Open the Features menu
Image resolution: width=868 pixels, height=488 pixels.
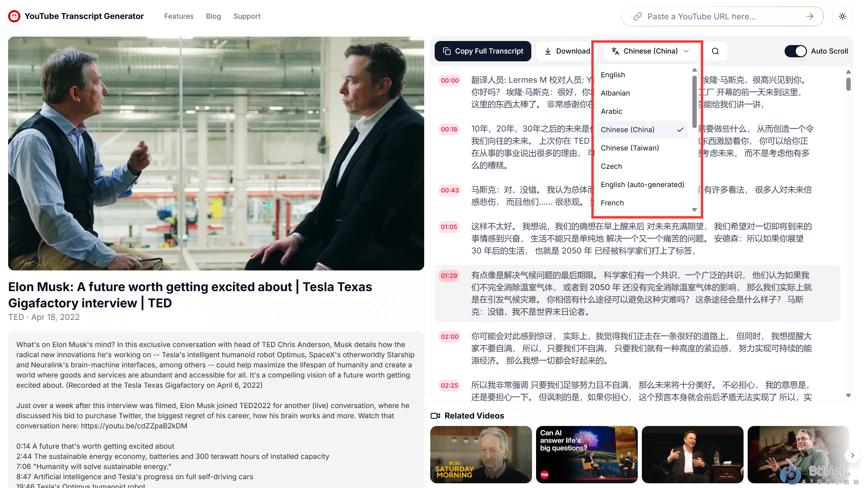click(179, 16)
